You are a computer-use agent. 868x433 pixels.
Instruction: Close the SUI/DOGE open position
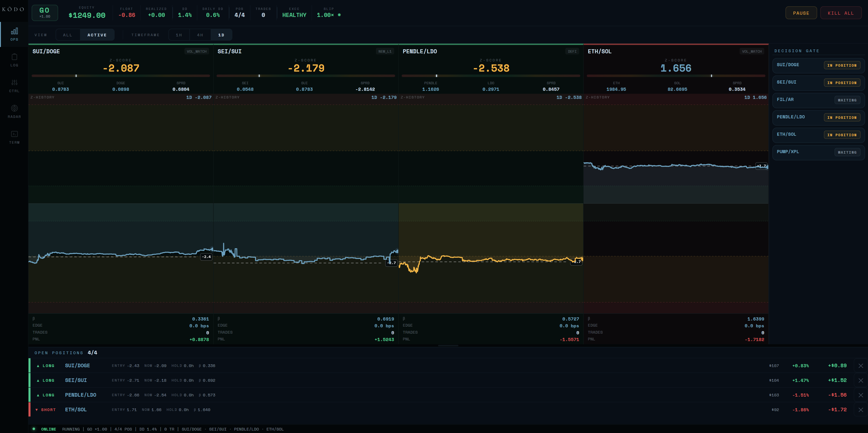[x=861, y=366]
